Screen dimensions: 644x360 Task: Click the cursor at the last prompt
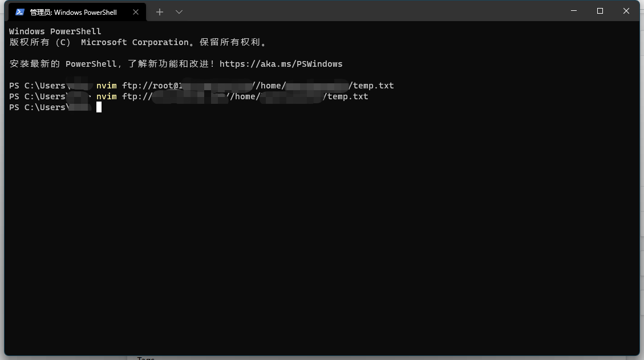99,107
